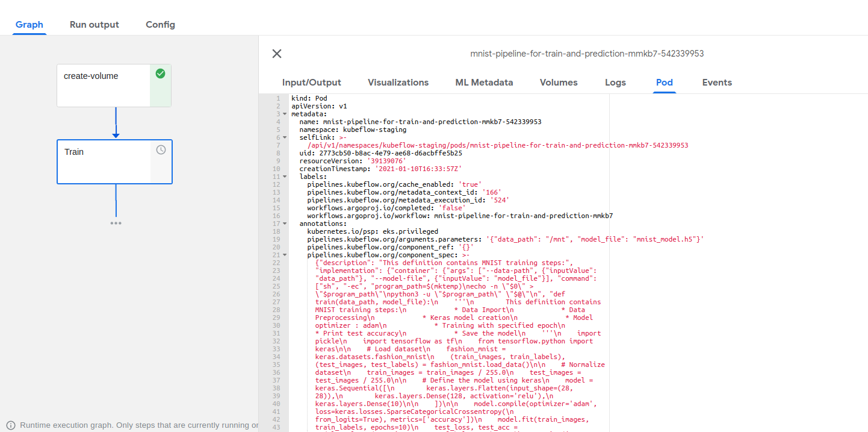Viewport: 868px width, 432px height.
Task: Switch to the Input/Output tab
Action: pos(312,83)
